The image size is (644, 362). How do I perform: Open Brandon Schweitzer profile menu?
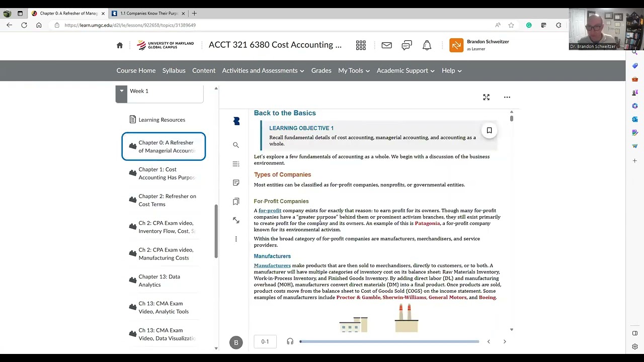click(479, 45)
